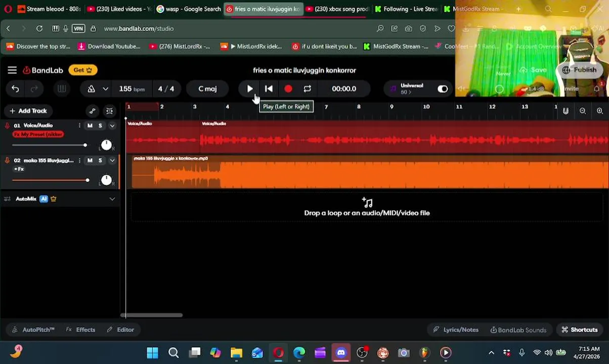
Task: Toggle the metronome
Action: pos(91,89)
